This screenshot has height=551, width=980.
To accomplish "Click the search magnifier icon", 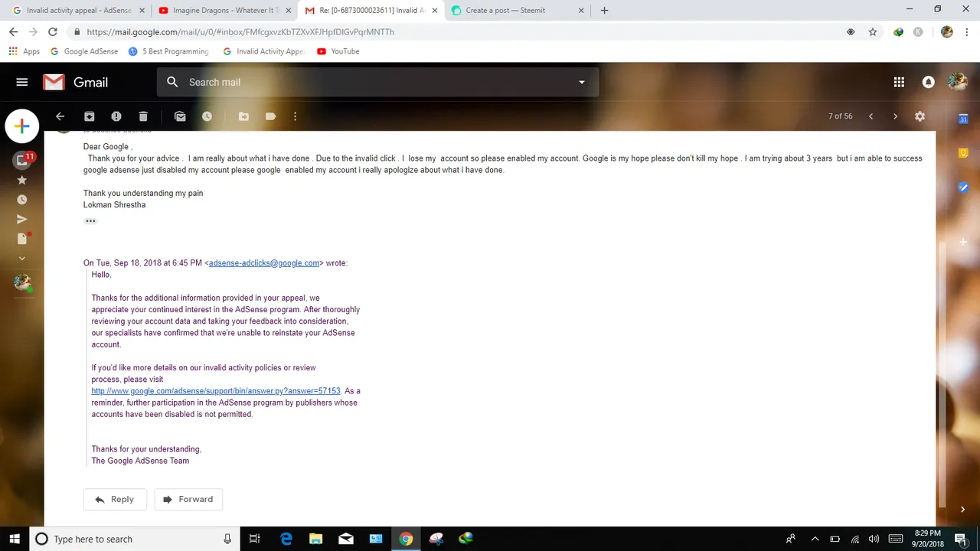I will tap(172, 82).
